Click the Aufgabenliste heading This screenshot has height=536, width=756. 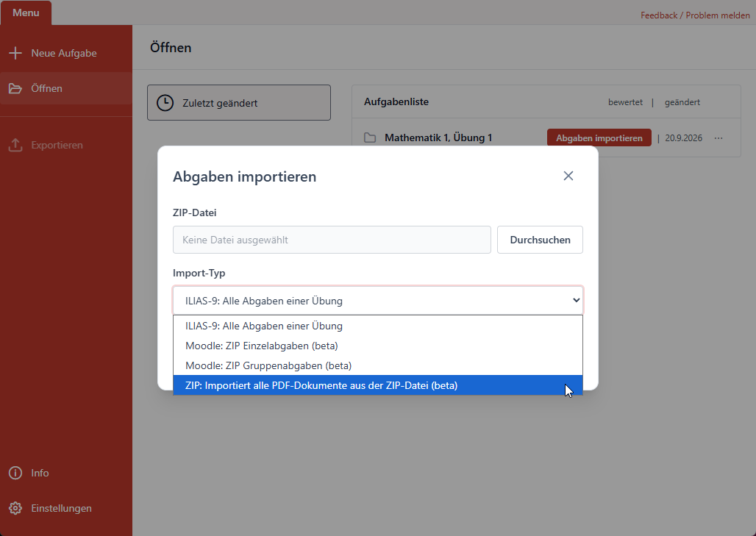(396, 101)
